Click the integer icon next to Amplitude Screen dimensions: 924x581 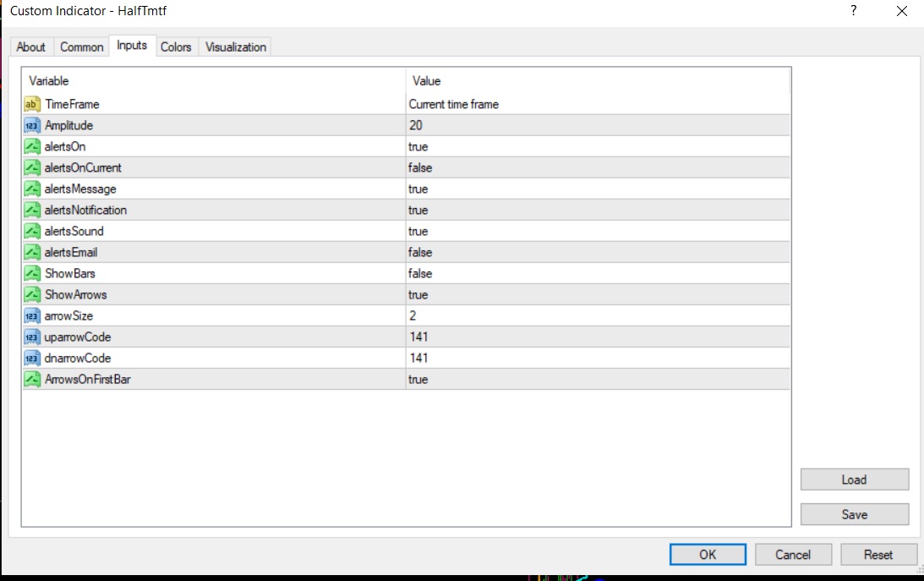(32, 125)
